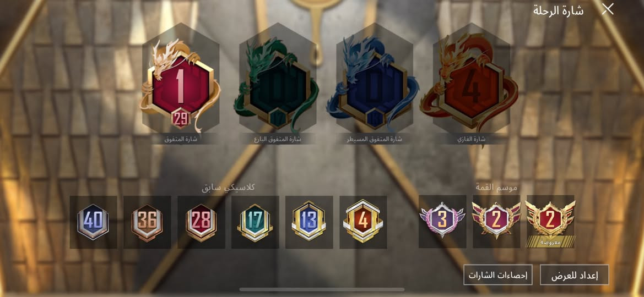Click the شارة المتفوق البارع label

277,139
